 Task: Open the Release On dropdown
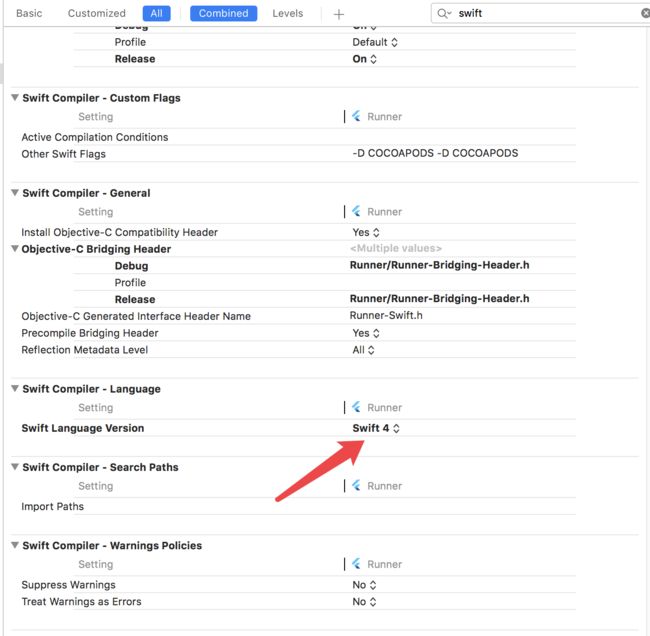(x=364, y=59)
